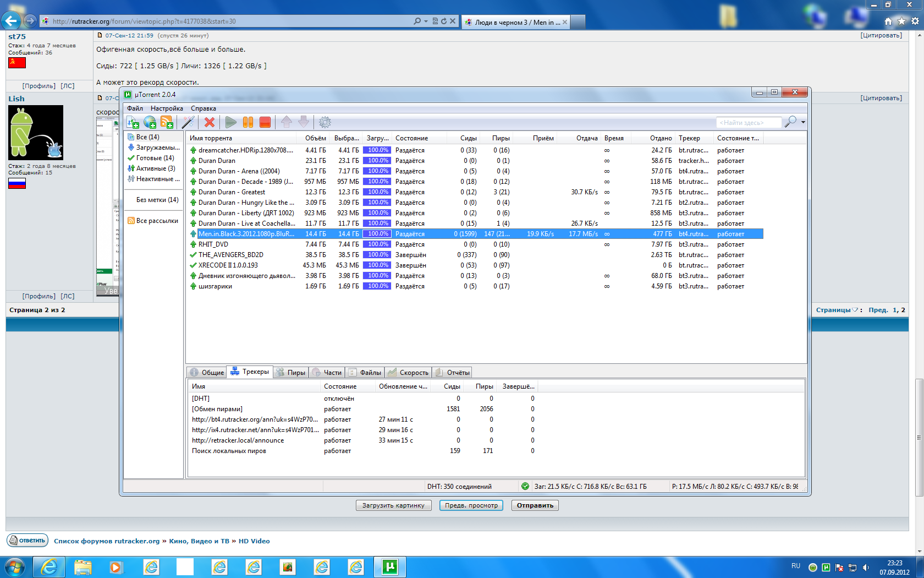Click the red Stop torrent icon
The width and height of the screenshot is (924, 578).
coord(265,122)
